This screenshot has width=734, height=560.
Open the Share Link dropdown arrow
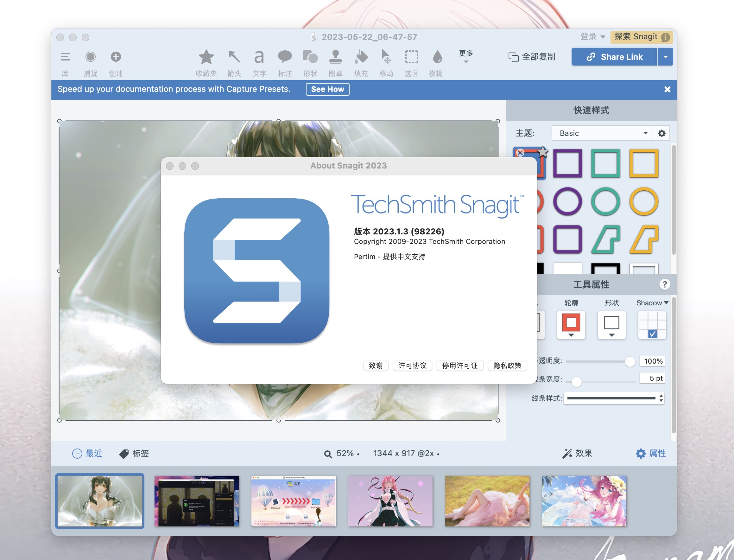click(x=665, y=57)
